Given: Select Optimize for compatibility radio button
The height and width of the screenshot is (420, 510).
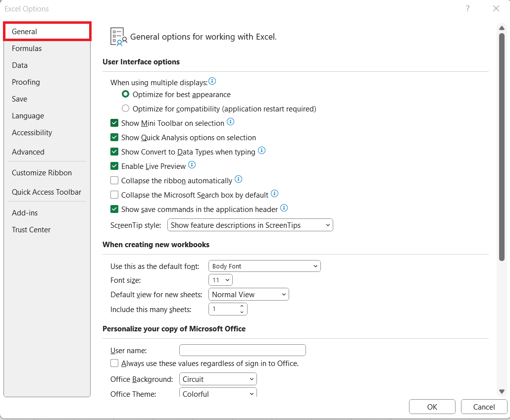Looking at the screenshot, I should [125, 108].
